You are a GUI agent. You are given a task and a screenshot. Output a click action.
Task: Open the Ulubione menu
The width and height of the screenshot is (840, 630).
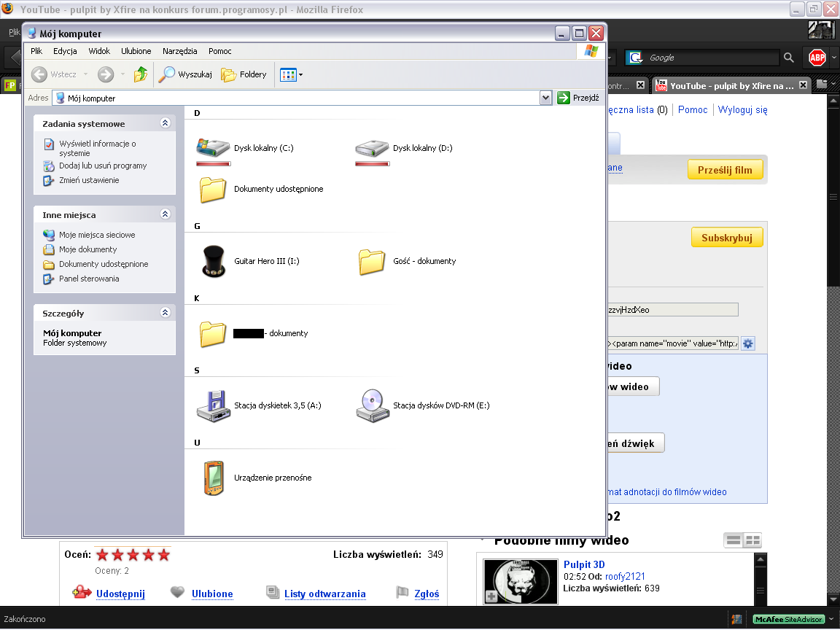click(136, 52)
